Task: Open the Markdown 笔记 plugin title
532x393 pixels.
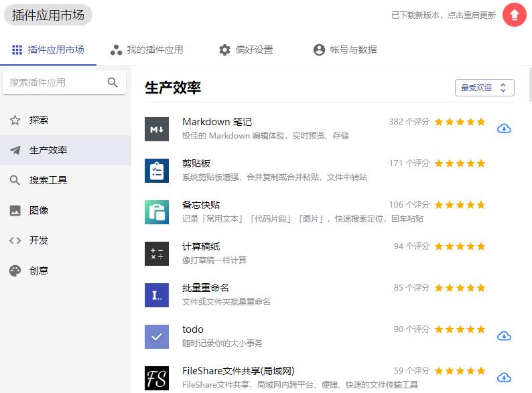Action: click(217, 122)
